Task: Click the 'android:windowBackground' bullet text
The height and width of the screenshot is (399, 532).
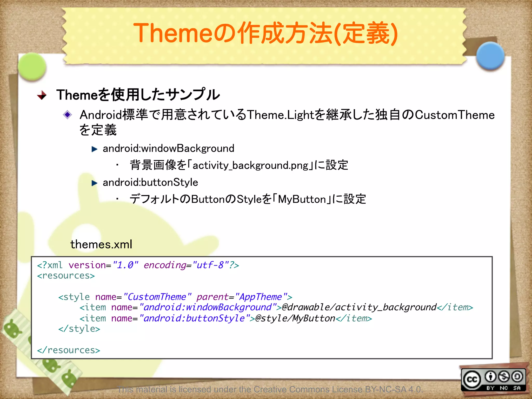Action: 169,149
